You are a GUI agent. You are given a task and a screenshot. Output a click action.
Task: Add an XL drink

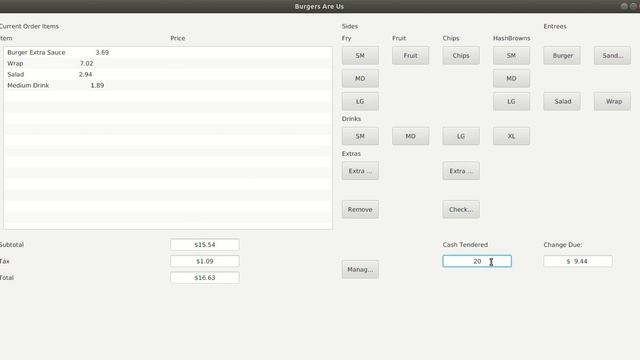click(511, 136)
